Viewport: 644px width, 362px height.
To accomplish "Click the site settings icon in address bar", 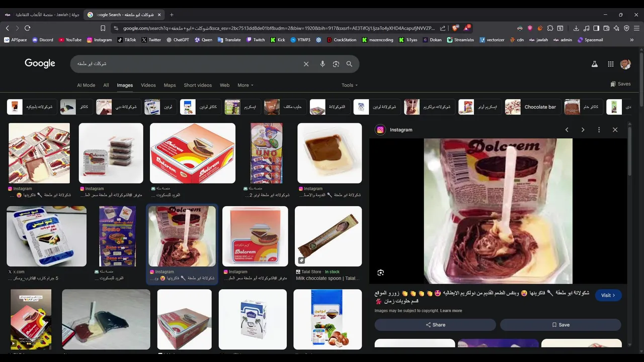I will [116, 28].
